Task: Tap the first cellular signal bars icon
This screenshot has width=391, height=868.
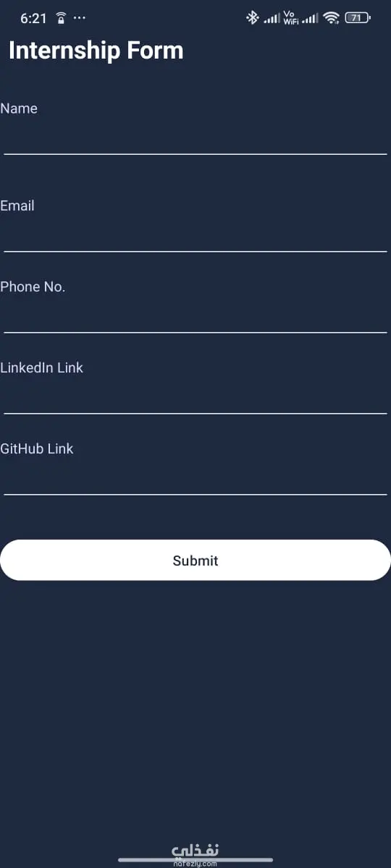Action: pyautogui.click(x=272, y=19)
